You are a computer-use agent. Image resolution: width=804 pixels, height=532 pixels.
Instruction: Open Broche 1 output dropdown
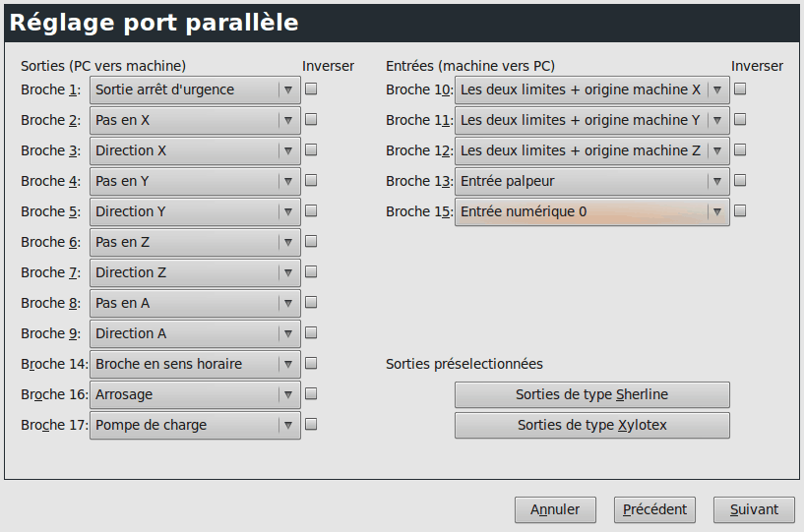[195, 90]
